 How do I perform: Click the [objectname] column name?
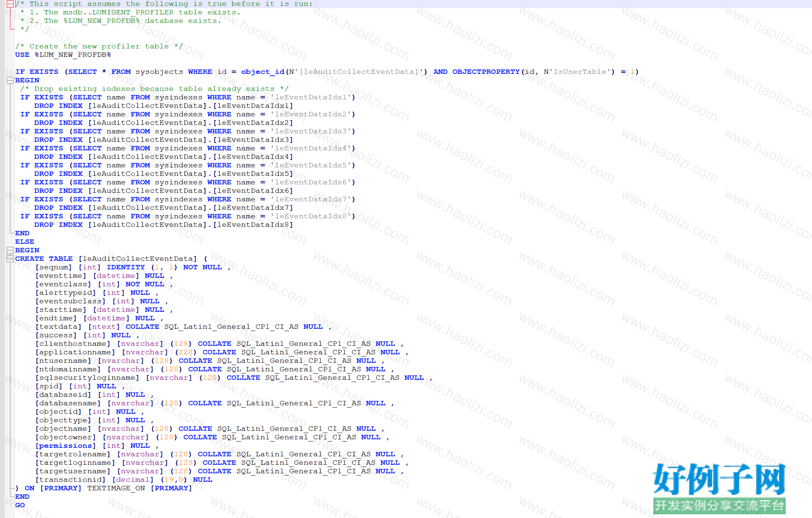pyautogui.click(x=63, y=429)
